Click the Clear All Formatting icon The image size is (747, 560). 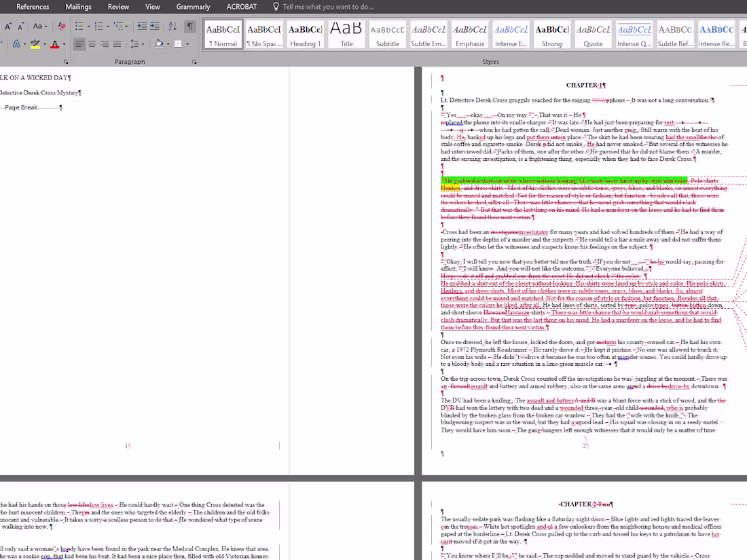(x=61, y=25)
